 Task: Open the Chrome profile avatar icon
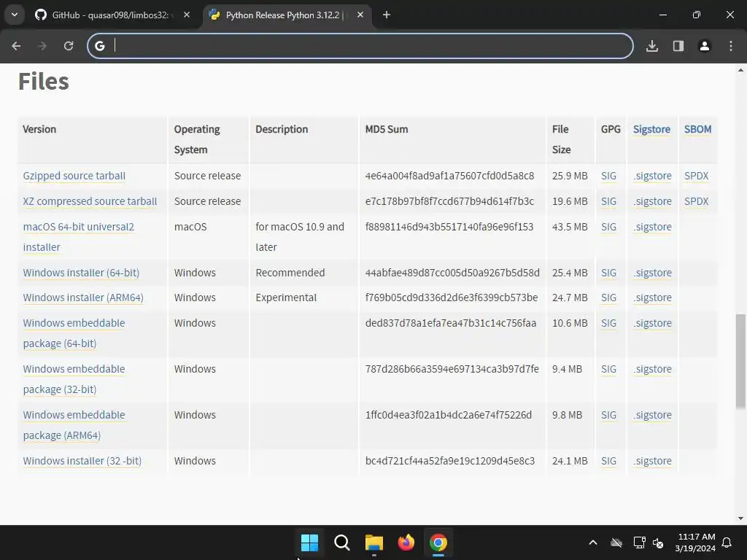point(705,46)
